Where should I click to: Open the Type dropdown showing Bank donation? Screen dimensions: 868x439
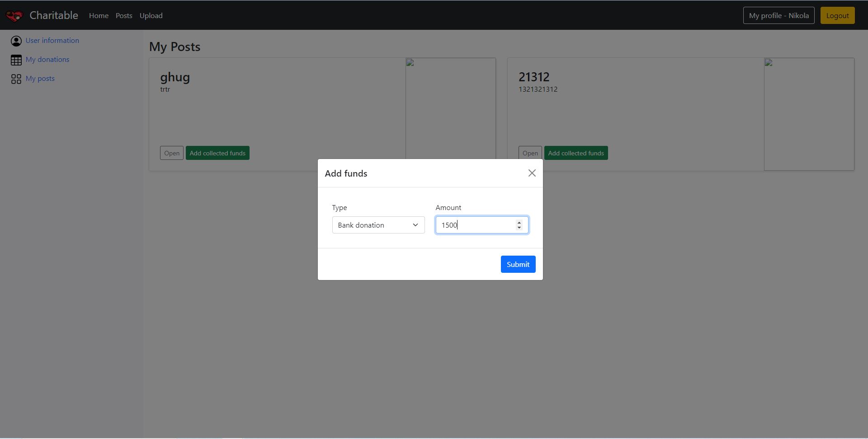click(x=378, y=225)
